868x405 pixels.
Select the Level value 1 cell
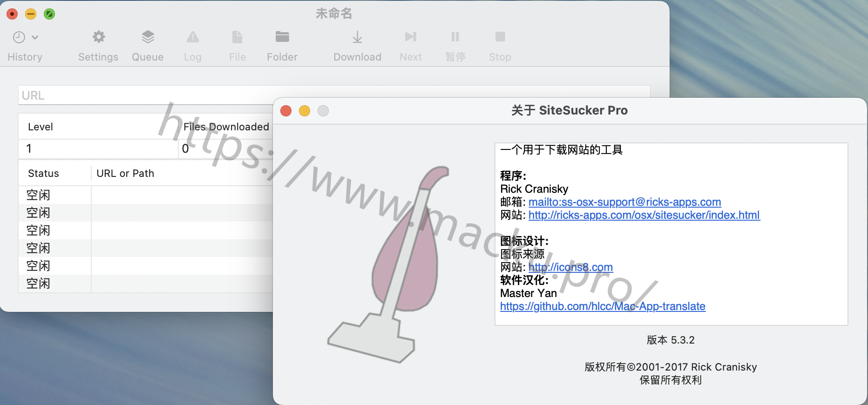tap(98, 149)
